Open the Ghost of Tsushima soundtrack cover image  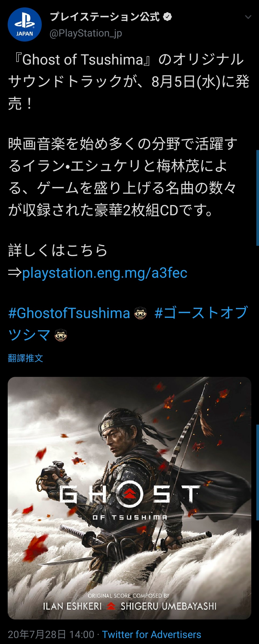tap(129, 498)
